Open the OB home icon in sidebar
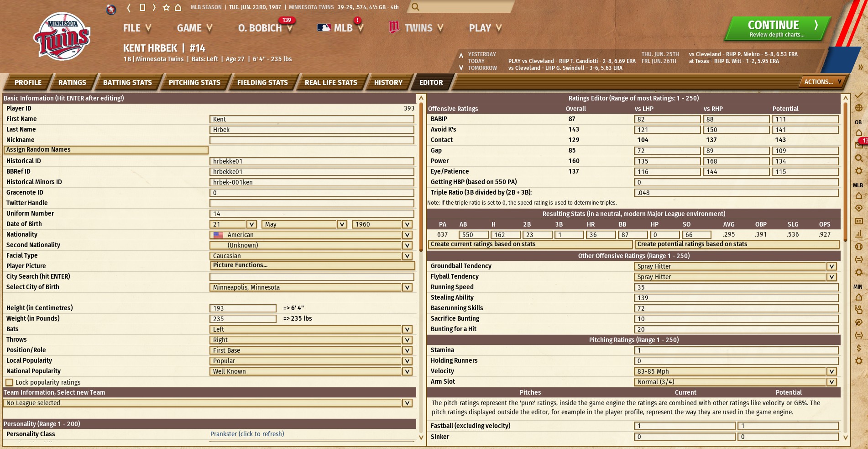 (858, 132)
